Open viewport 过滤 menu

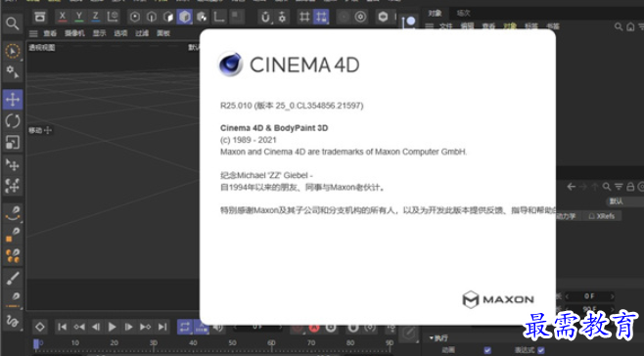[x=142, y=33]
